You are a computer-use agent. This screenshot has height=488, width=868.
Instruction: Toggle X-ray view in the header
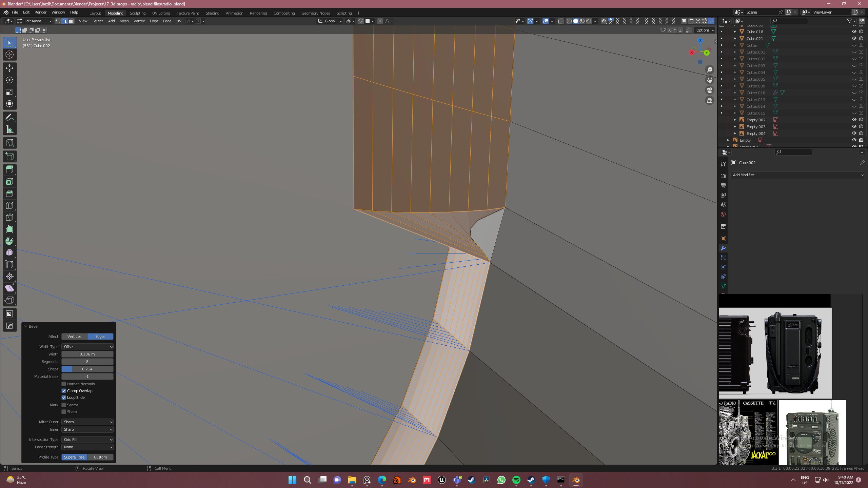coord(560,21)
